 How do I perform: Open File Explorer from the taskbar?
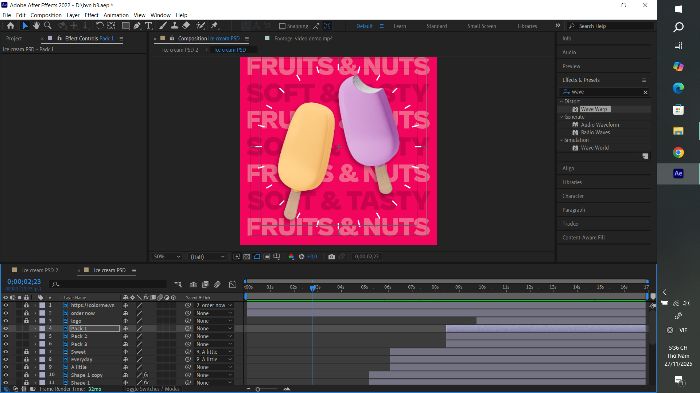click(678, 131)
